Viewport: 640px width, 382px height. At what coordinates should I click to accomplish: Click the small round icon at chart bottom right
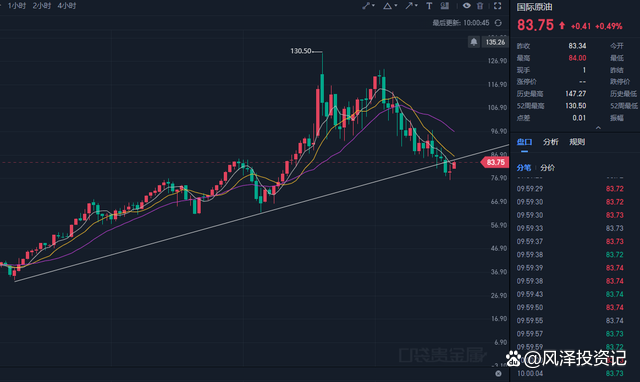tap(498, 373)
